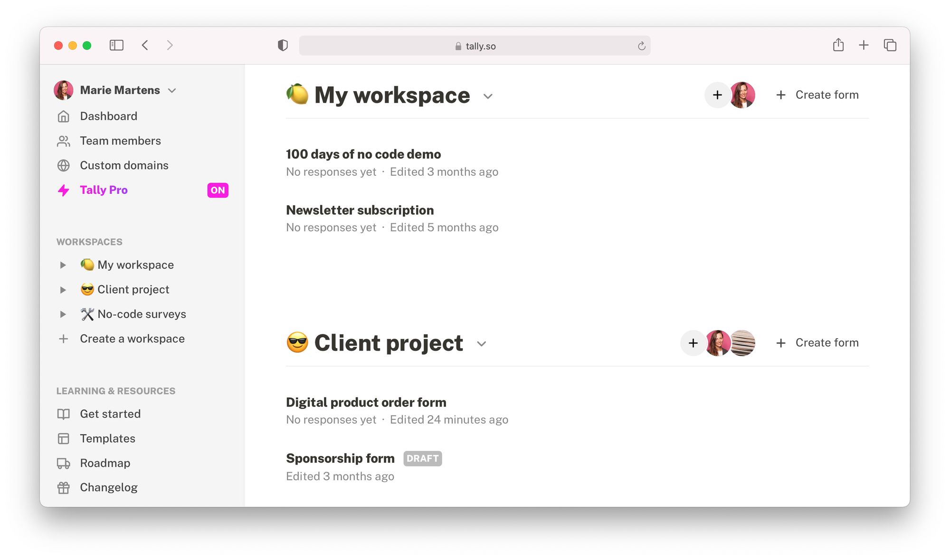Image resolution: width=950 pixels, height=560 pixels.
Task: Click the Team members people icon
Action: (x=64, y=141)
